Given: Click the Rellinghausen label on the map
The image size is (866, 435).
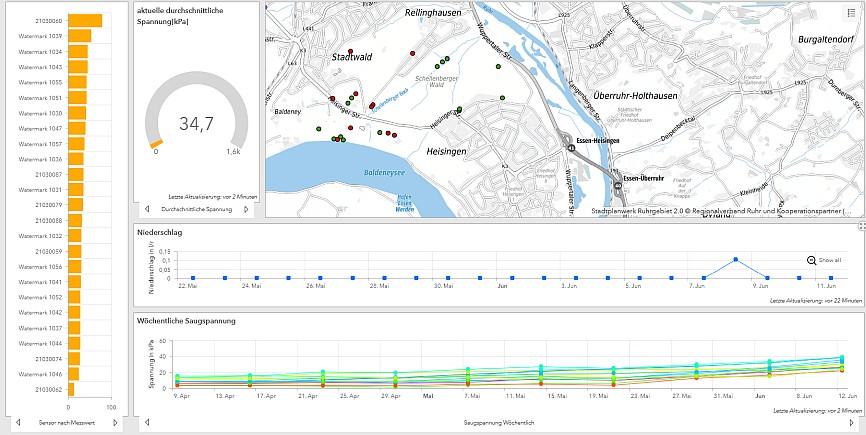Looking at the screenshot, I should click(432, 12).
